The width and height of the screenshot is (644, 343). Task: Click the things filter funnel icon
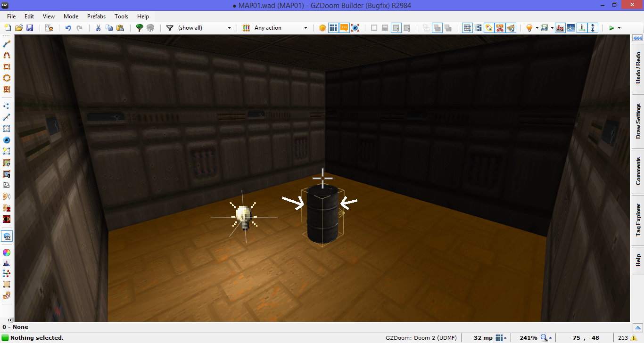[x=170, y=28]
